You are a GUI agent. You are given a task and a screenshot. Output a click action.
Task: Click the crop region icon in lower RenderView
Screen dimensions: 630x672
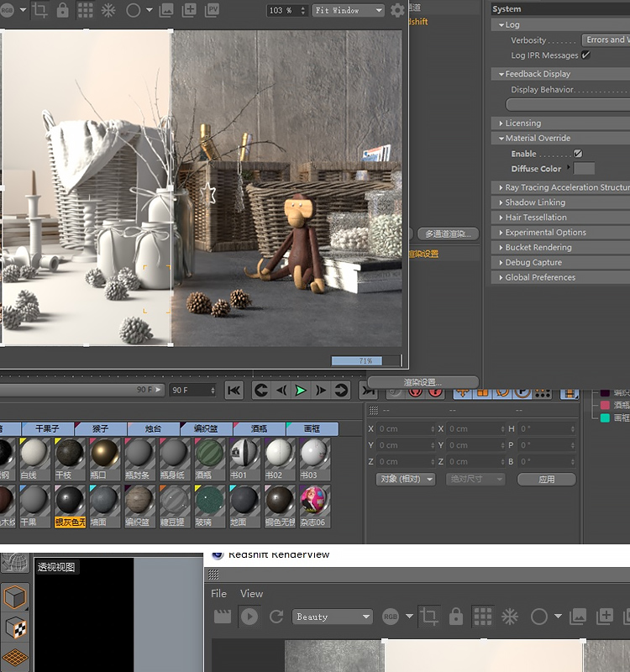click(x=429, y=617)
